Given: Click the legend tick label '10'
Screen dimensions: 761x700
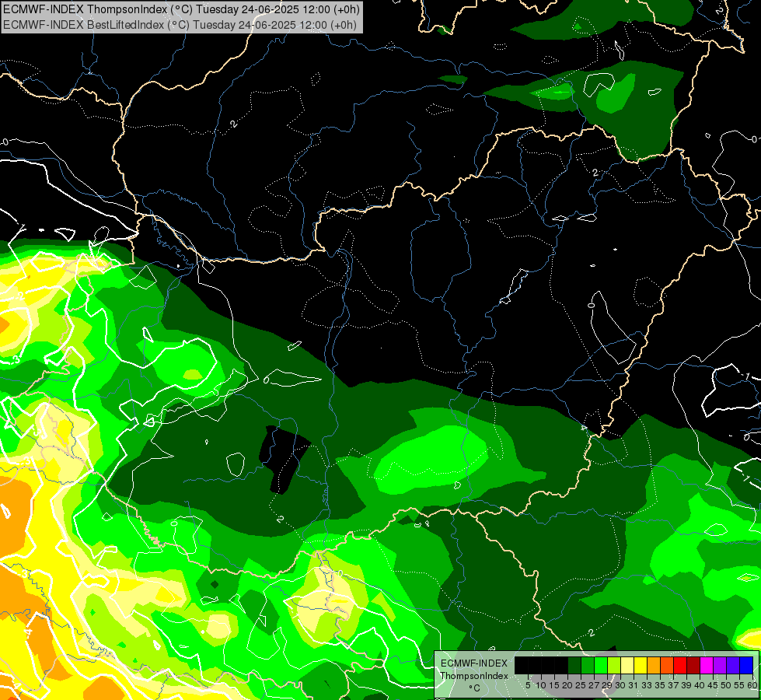Looking at the screenshot, I should pyautogui.click(x=541, y=685).
